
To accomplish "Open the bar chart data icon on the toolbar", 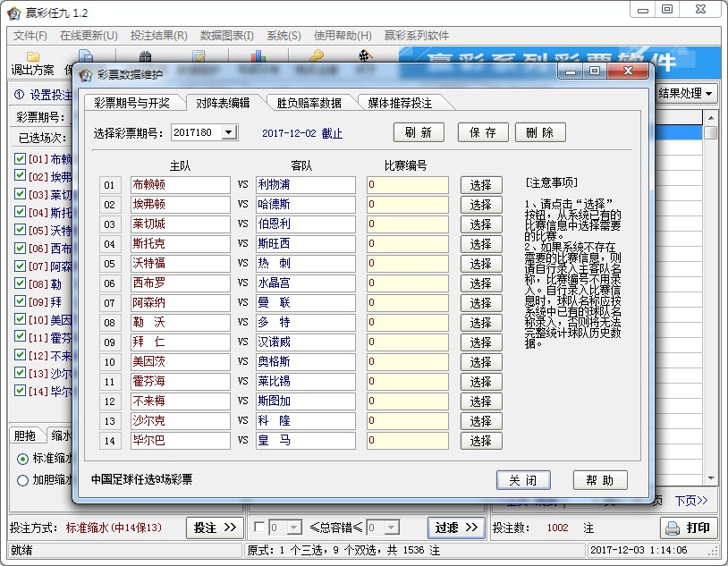I will coord(257,55).
